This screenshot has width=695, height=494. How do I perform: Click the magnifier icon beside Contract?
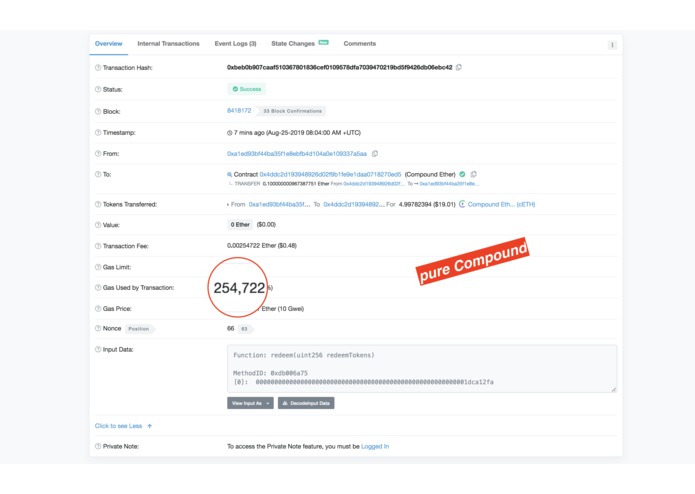[229, 175]
